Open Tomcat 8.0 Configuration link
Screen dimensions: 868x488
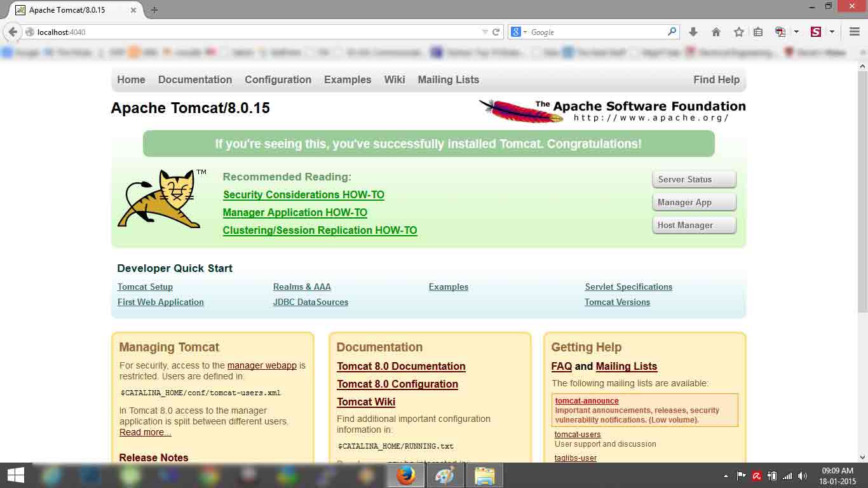pos(397,384)
